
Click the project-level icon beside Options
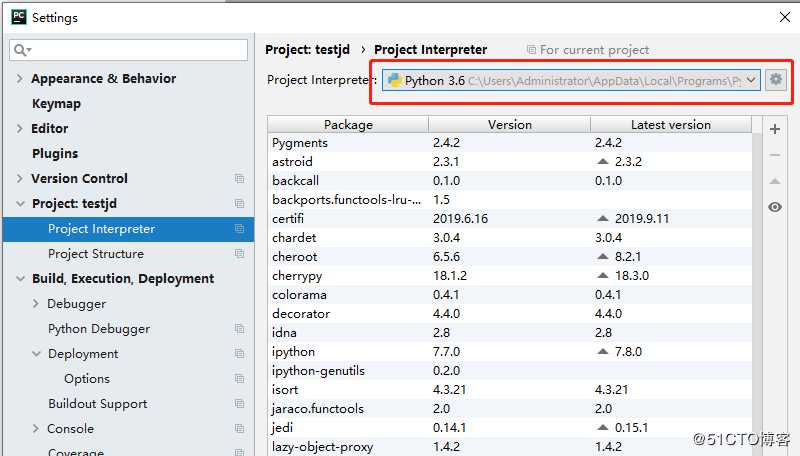click(x=239, y=378)
